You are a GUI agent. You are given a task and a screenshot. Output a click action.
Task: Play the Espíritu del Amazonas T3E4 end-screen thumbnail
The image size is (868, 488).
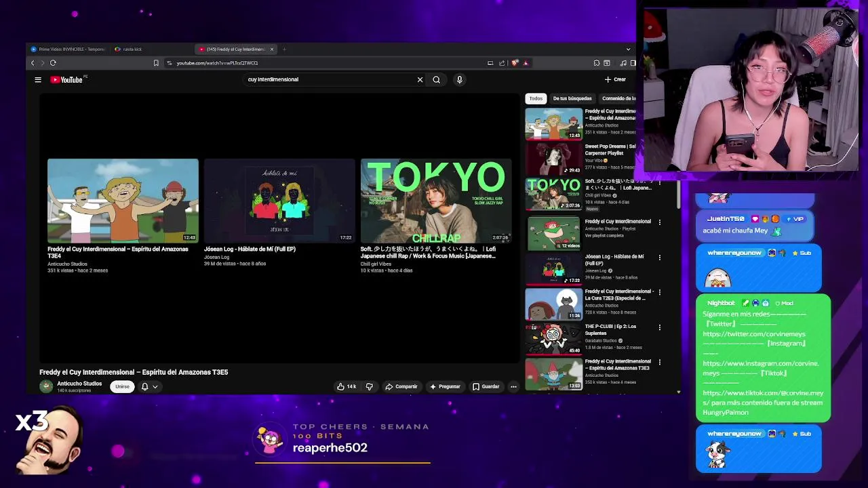(x=123, y=201)
